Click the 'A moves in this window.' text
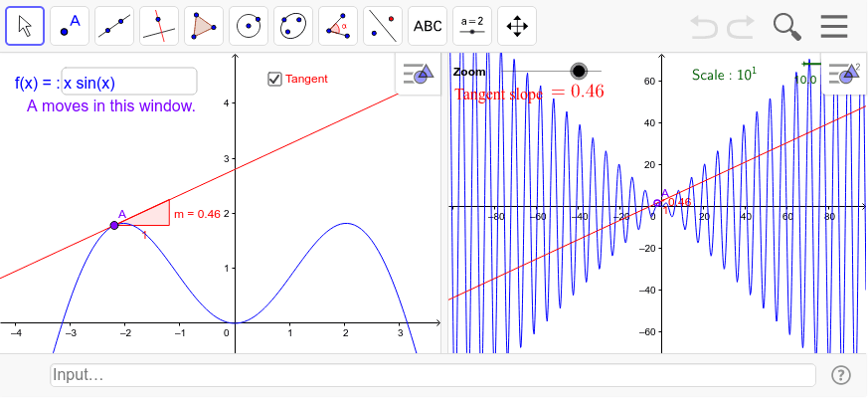 point(110,106)
